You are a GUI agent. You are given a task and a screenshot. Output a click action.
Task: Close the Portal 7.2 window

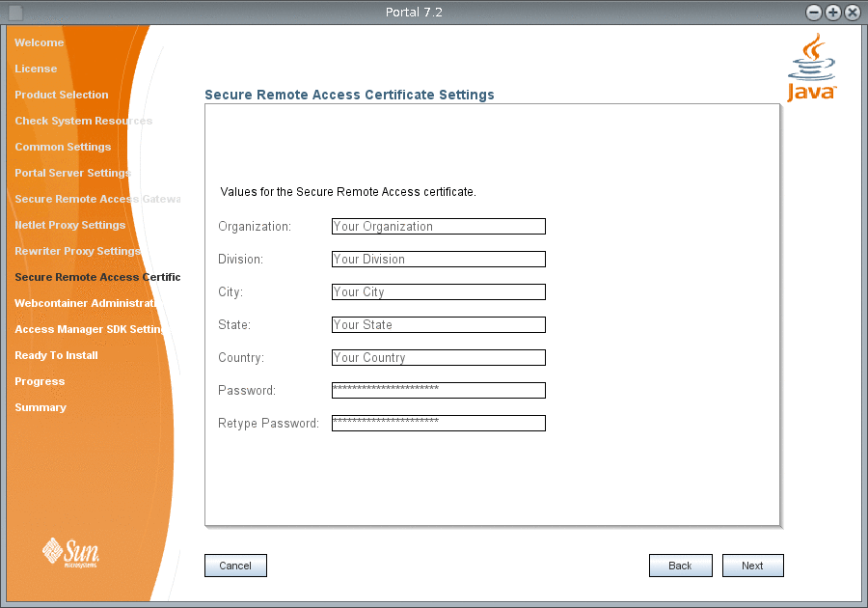(x=853, y=13)
